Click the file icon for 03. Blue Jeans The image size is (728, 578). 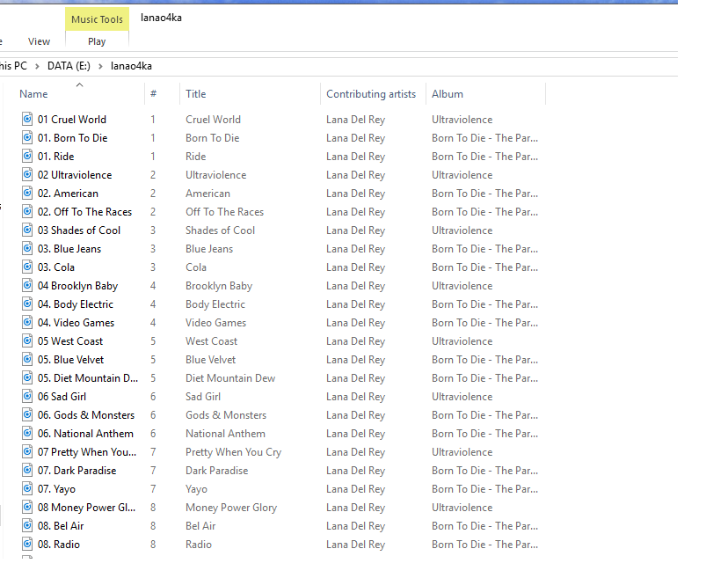pyautogui.click(x=27, y=249)
